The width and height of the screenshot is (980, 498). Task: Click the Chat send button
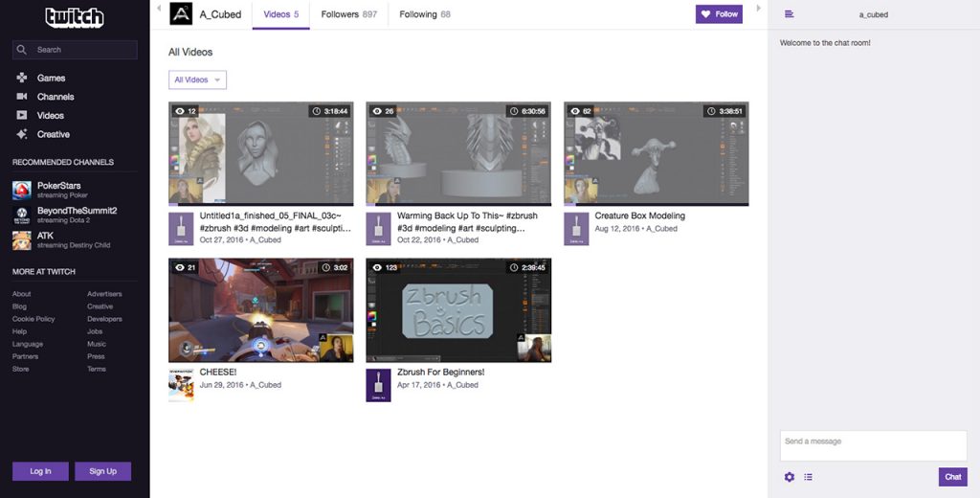pos(952,477)
